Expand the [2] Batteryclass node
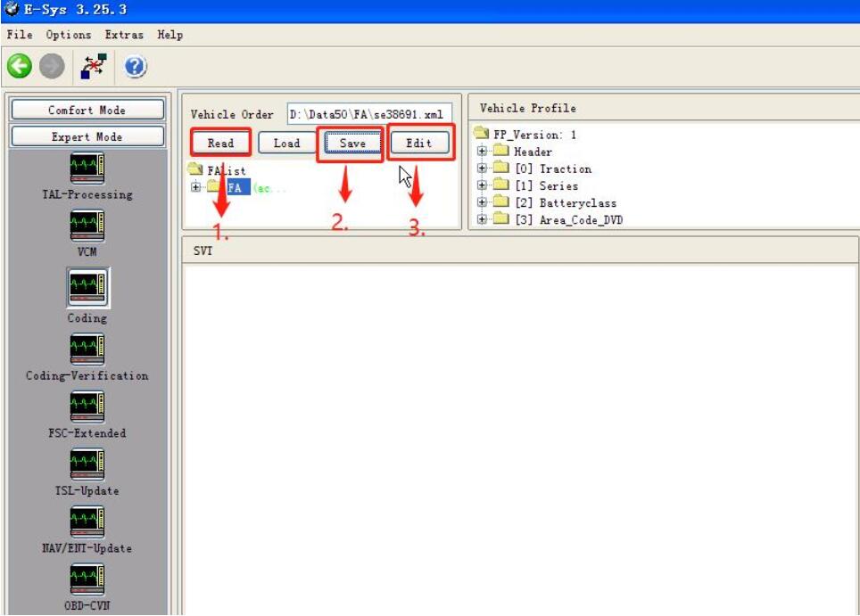860x616 pixels. [482, 201]
